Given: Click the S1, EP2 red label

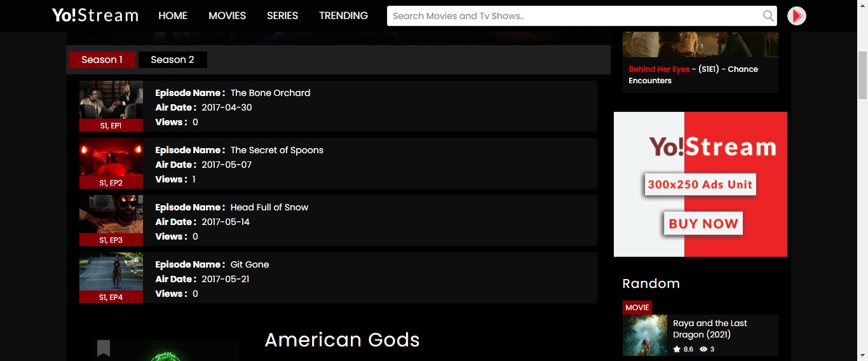Looking at the screenshot, I should click(x=111, y=183).
